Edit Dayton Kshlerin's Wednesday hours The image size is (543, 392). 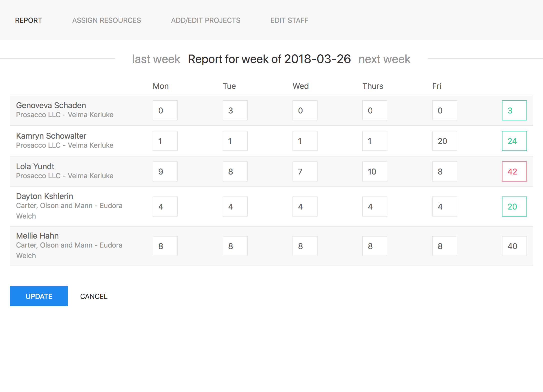pos(305,207)
